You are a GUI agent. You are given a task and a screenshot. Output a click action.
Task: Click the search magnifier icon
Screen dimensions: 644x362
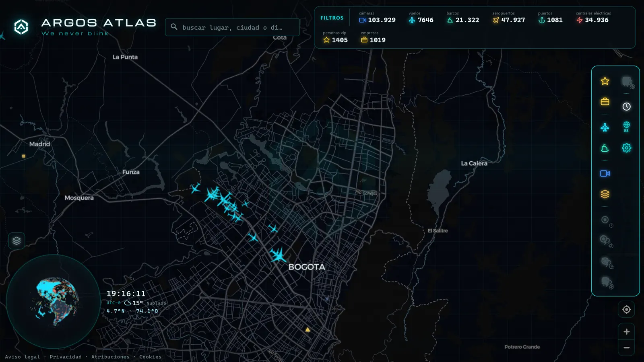(174, 27)
